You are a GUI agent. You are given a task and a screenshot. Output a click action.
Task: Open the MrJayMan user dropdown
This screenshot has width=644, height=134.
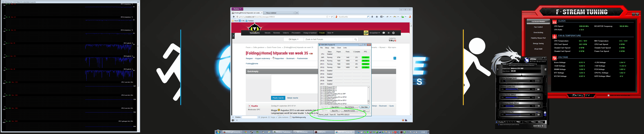click(374, 33)
